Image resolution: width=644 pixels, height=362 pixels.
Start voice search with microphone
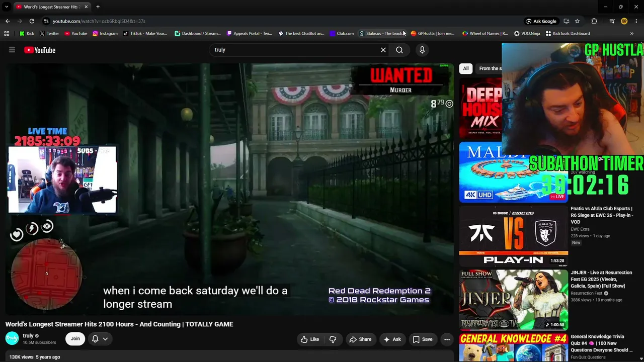pyautogui.click(x=422, y=50)
